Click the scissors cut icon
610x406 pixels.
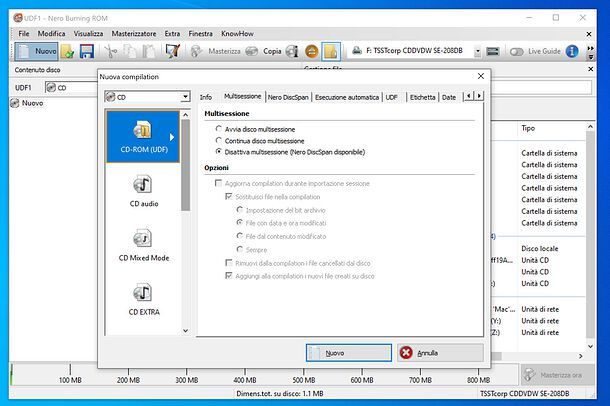(x=111, y=51)
